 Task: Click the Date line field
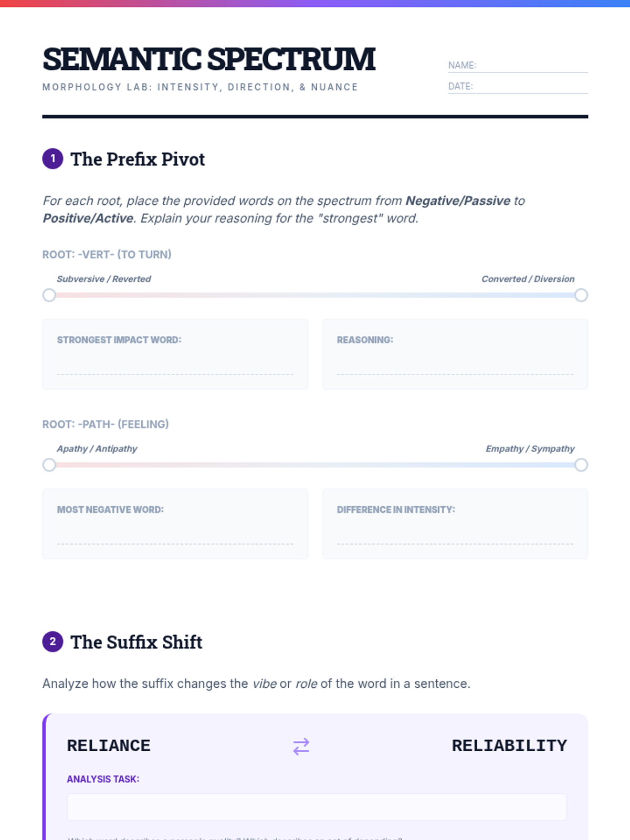[530, 87]
